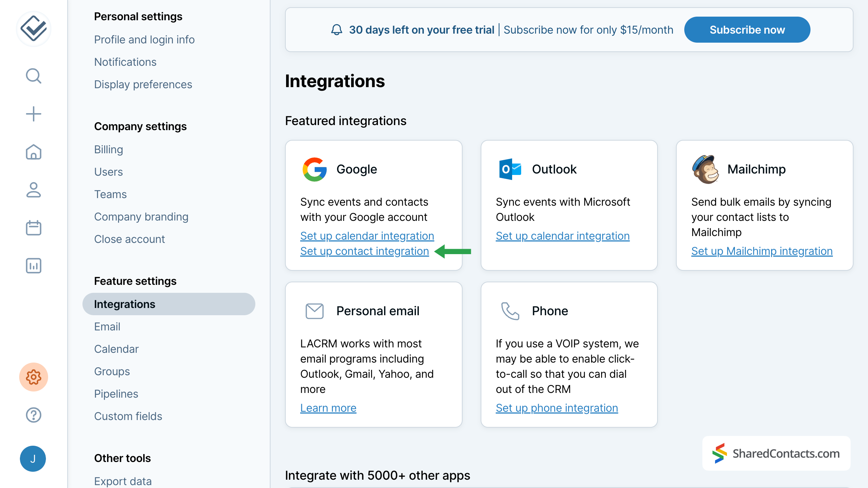Click the orange settings gear icon
This screenshot has width=868, height=488.
pyautogui.click(x=34, y=377)
